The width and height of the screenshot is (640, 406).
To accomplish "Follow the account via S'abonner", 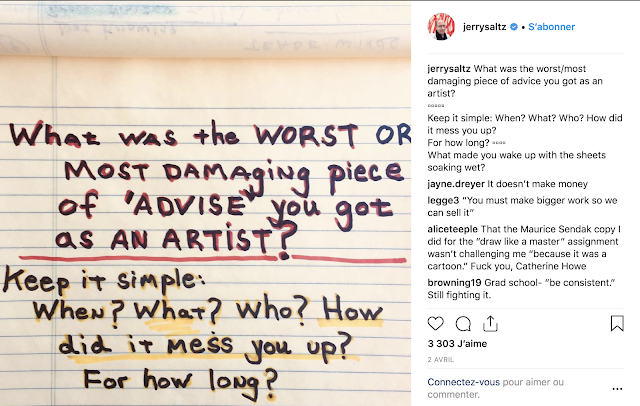I will click(551, 27).
